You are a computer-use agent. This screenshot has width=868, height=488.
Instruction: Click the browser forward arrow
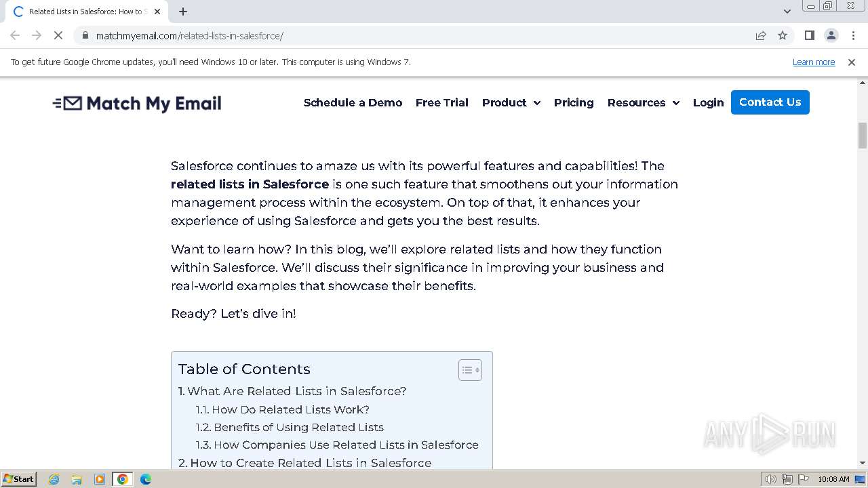(37, 35)
